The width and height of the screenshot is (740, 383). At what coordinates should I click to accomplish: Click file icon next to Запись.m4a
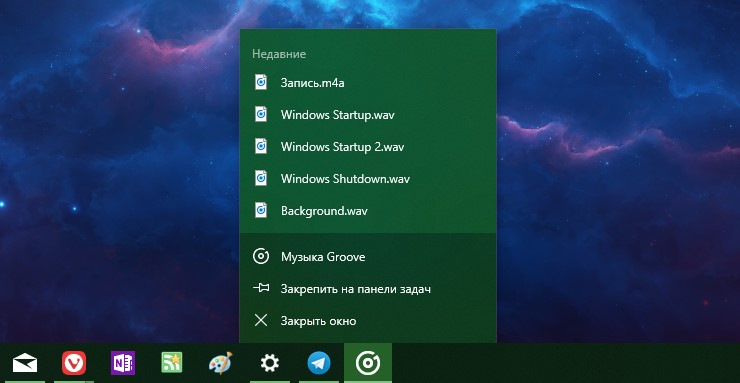(261, 82)
